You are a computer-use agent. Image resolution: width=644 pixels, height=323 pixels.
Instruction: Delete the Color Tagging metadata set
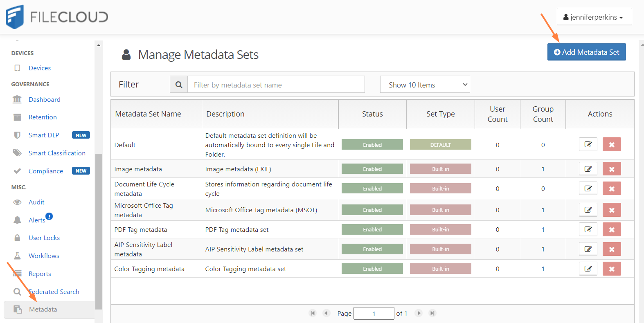coord(611,269)
